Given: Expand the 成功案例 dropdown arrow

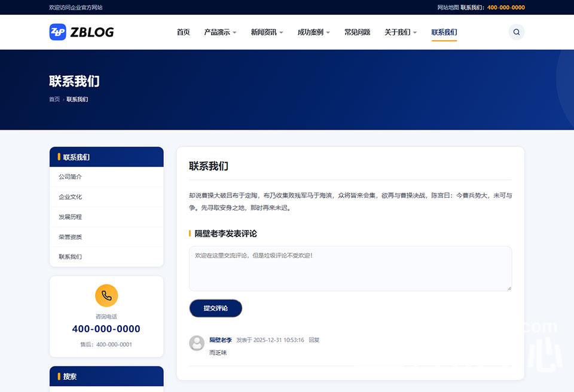Looking at the screenshot, I should point(328,33).
